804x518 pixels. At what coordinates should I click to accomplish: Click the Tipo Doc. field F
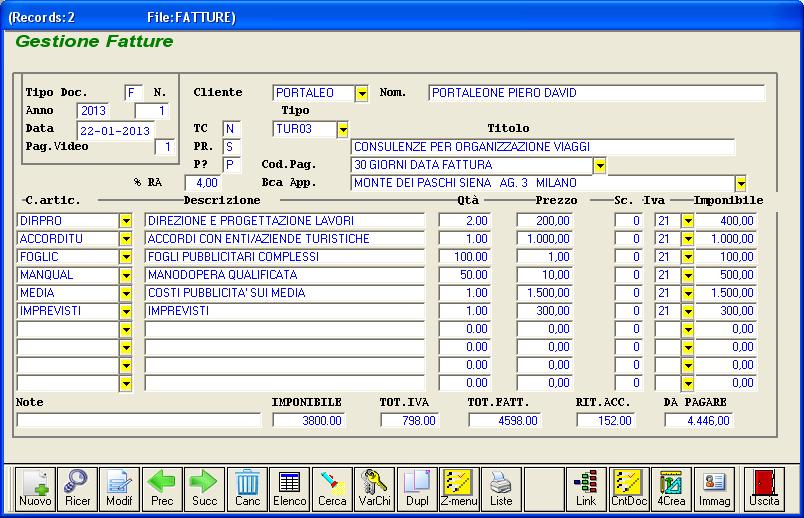click(133, 93)
